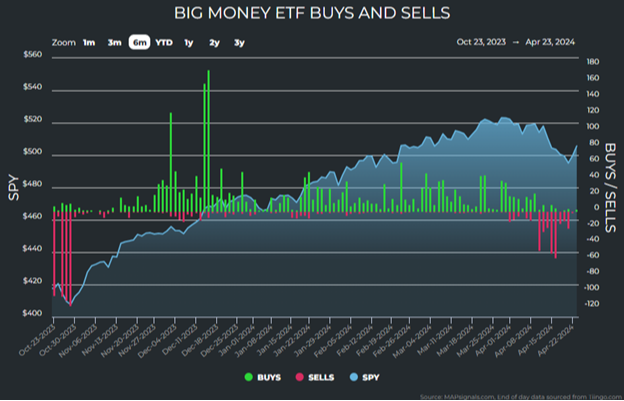Switch zoom to 3m
Image resolution: width=624 pixels, height=401 pixels.
[114, 42]
